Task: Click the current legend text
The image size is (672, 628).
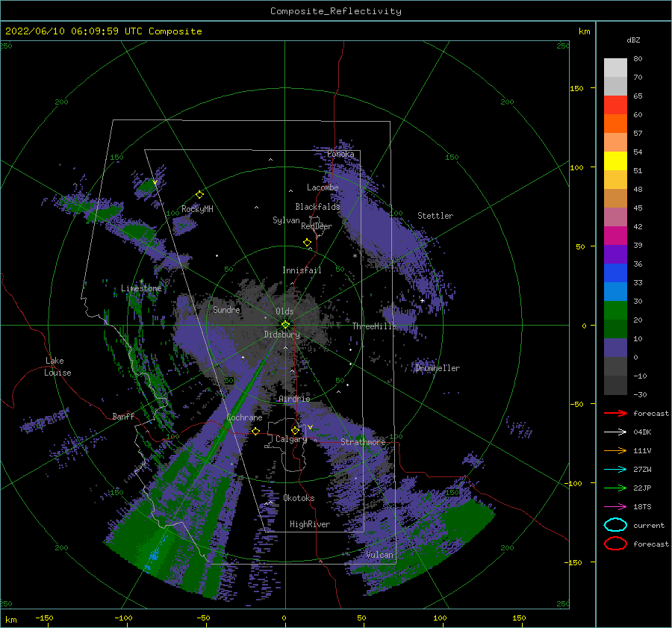Action: point(649,525)
